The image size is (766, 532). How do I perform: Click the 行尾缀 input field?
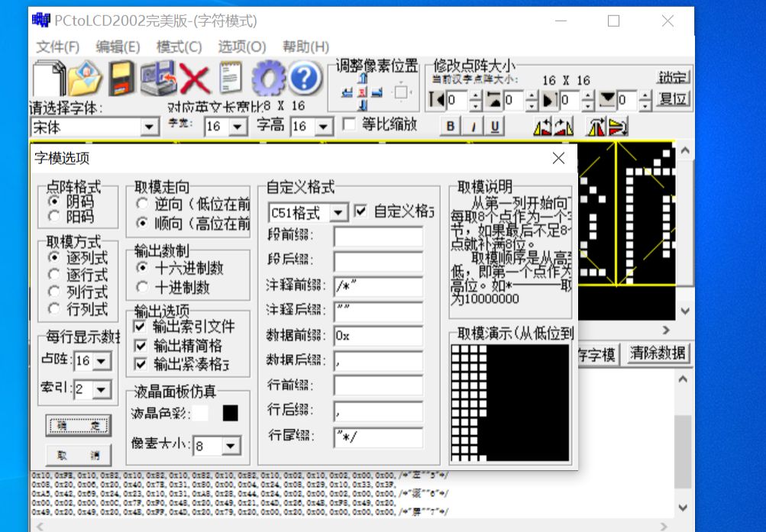pos(379,437)
